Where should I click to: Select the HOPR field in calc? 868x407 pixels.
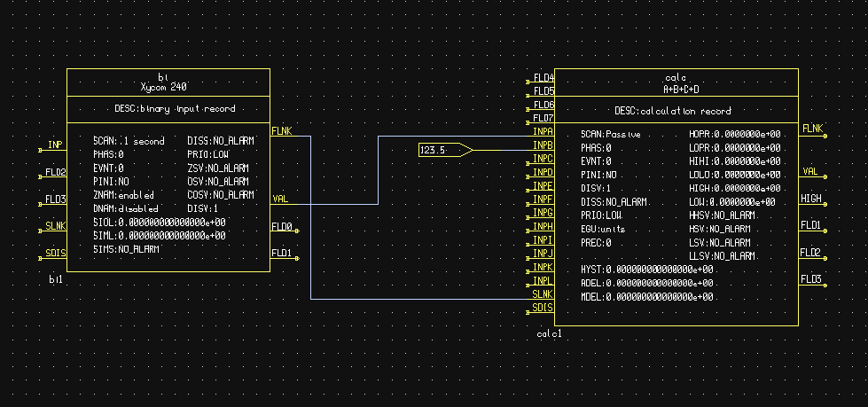pos(735,135)
